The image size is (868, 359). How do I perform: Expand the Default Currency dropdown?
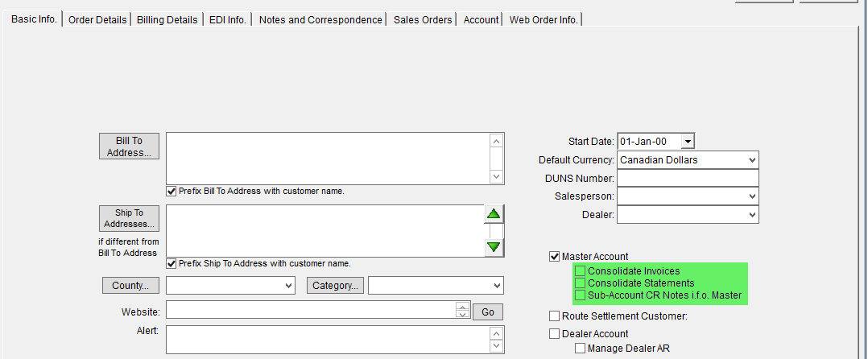[688, 160]
